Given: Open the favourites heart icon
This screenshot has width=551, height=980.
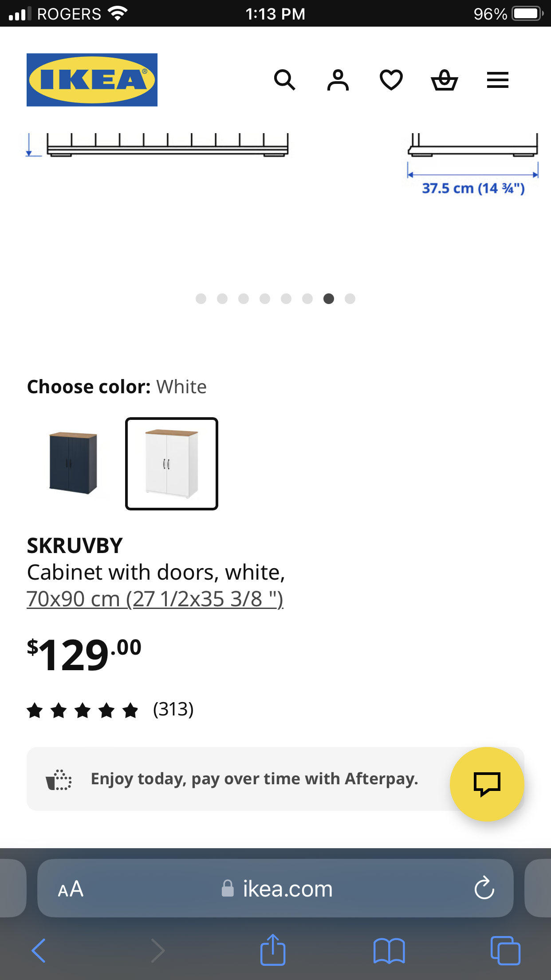Looking at the screenshot, I should (x=391, y=80).
